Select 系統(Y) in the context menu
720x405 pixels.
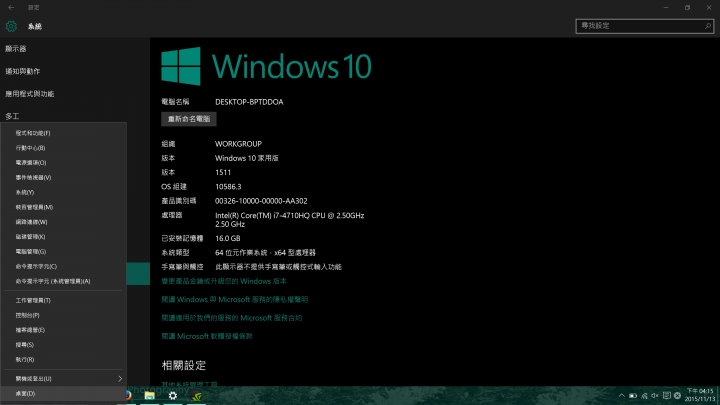(63, 192)
